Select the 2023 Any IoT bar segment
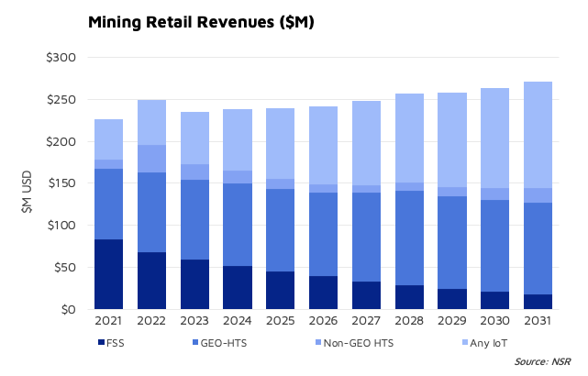The image size is (588, 376). (x=194, y=138)
